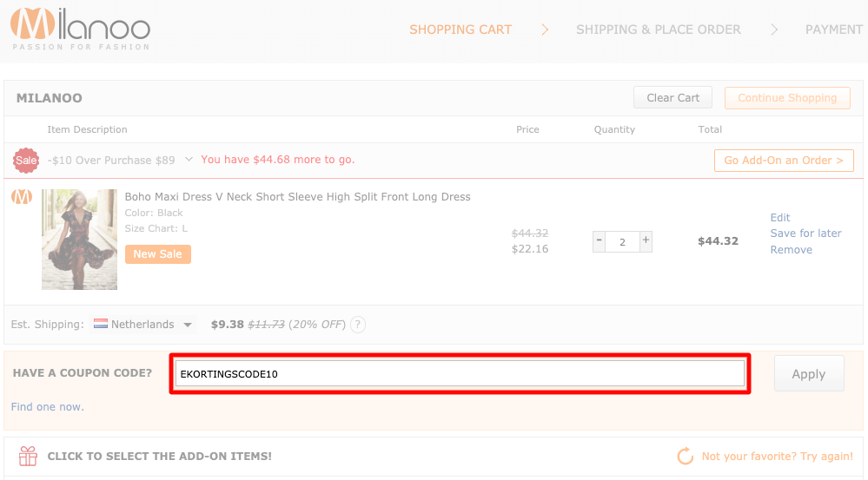Screen dimensions: 868x480
Task: Remove the dress from cart
Action: (x=791, y=249)
